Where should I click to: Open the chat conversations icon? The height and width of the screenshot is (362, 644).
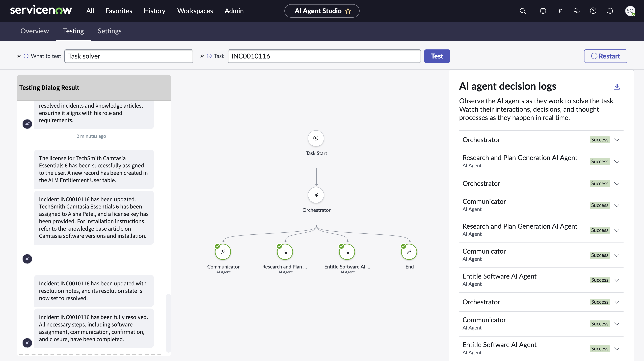click(x=576, y=11)
